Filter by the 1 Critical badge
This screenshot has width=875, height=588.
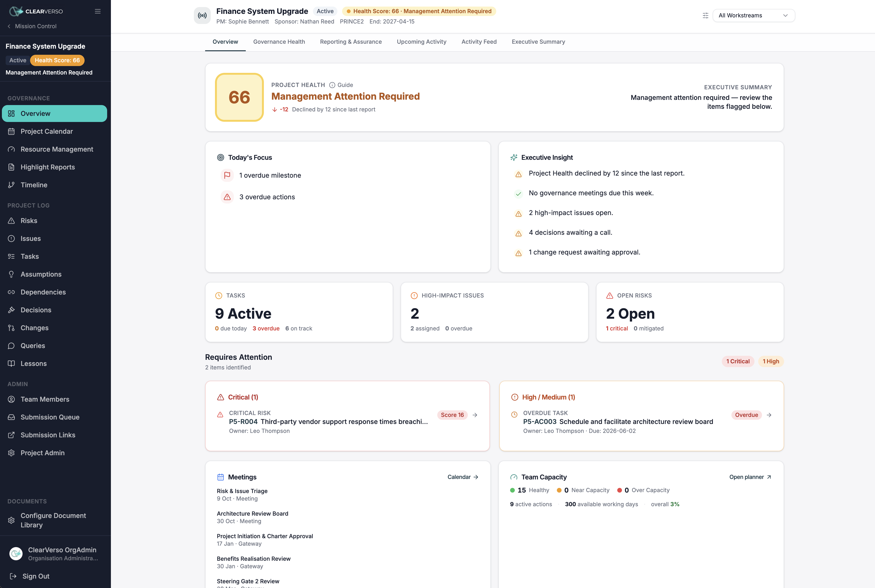pos(738,361)
